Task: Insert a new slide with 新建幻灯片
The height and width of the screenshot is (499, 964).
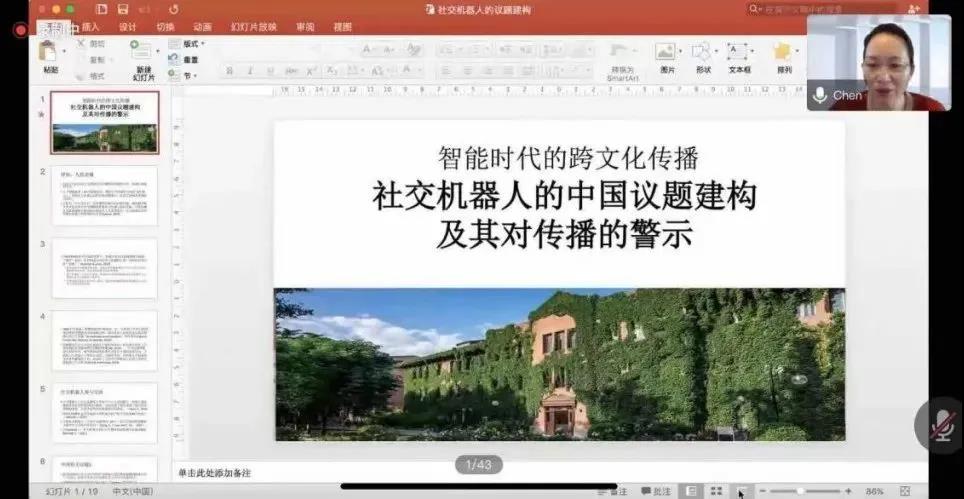Action: (x=143, y=55)
